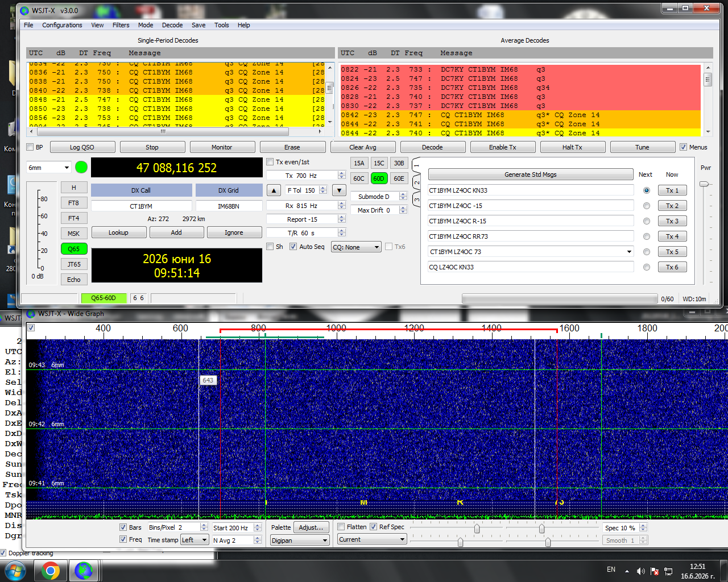Click the Tune button

tap(642, 147)
